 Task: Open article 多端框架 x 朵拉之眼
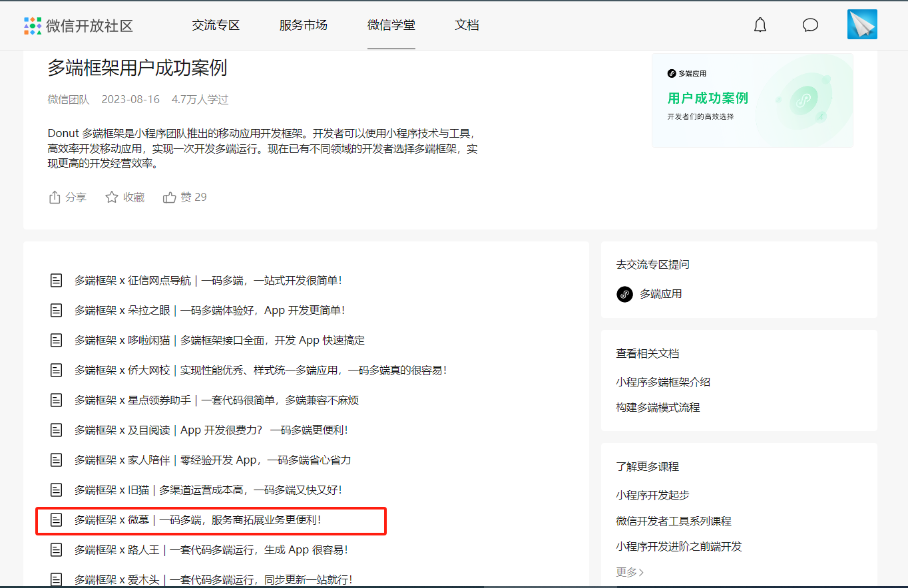pyautogui.click(x=209, y=311)
